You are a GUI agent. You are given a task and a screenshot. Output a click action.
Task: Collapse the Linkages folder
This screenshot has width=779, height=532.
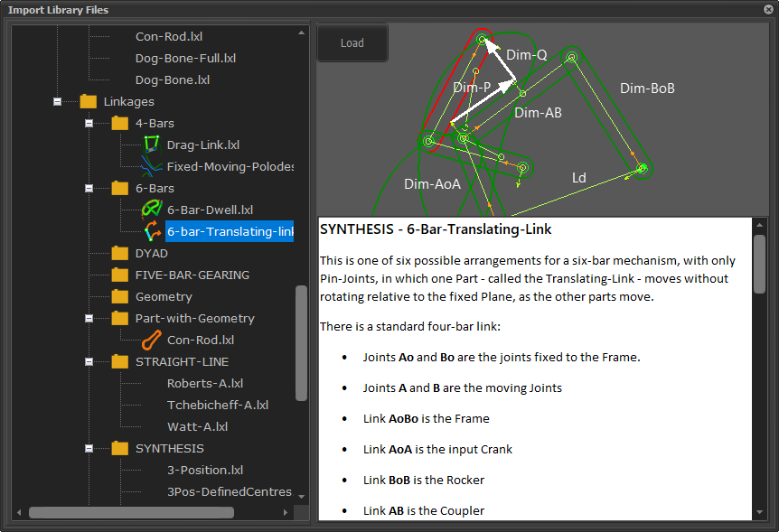[x=58, y=101]
